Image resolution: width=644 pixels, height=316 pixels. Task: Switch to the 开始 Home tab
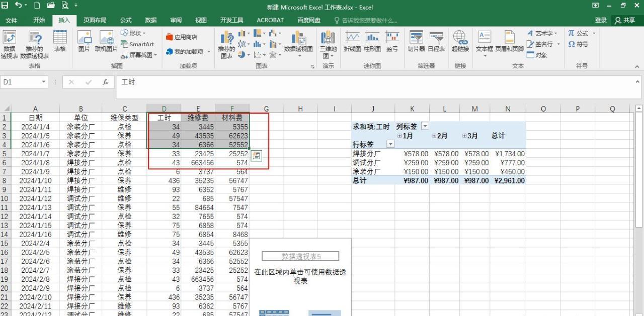click(39, 20)
